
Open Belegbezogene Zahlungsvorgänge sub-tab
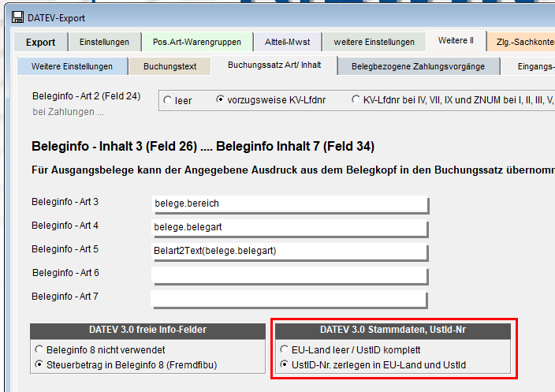(x=418, y=66)
